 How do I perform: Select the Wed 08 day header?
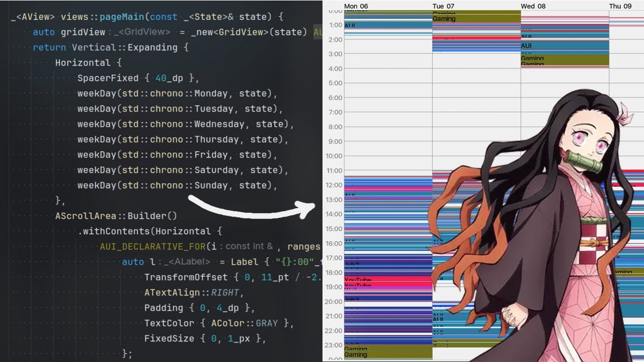click(x=533, y=6)
